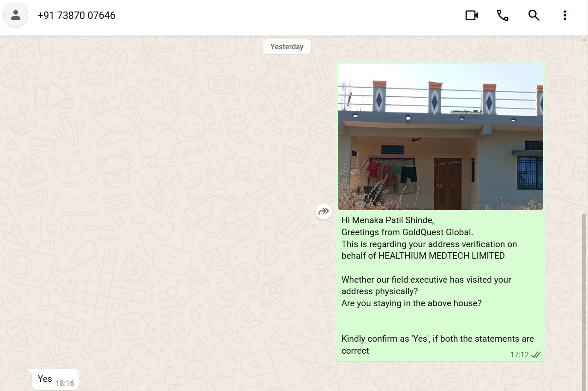Click the 18:16 timestamp on the reply

point(65,383)
